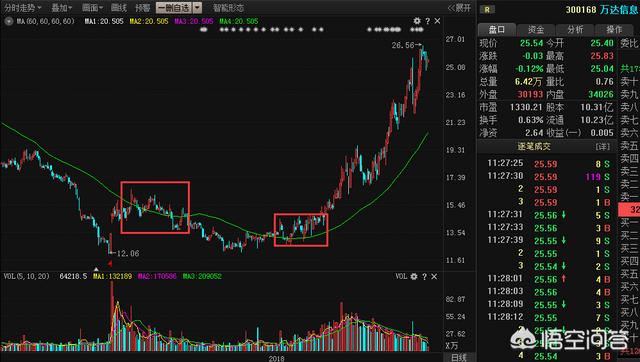The image size is (640, 362).
Task: Click the 26.56 high price label
Action: (x=403, y=45)
